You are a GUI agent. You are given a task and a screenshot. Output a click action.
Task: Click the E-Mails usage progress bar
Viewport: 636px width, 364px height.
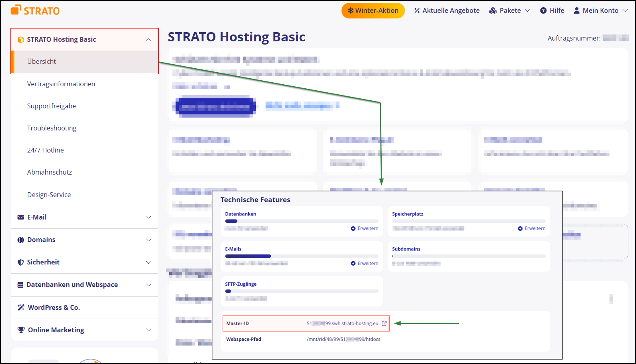pos(301,256)
